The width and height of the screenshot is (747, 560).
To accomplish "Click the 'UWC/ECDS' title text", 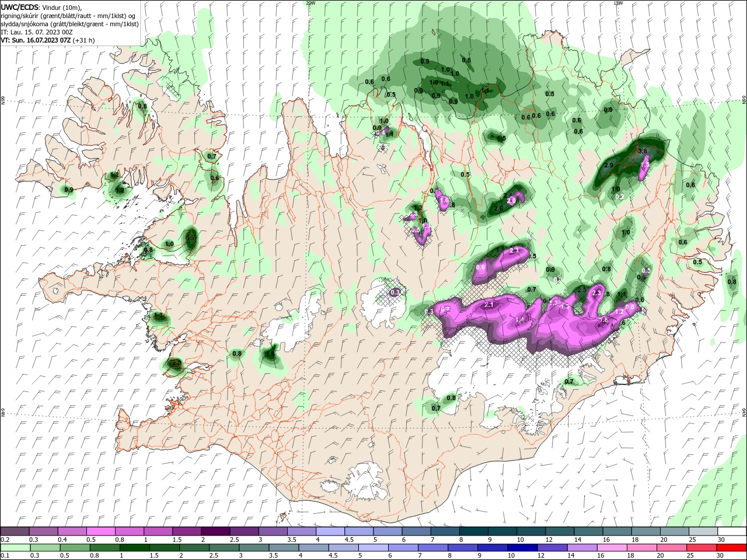I will (x=20, y=7).
